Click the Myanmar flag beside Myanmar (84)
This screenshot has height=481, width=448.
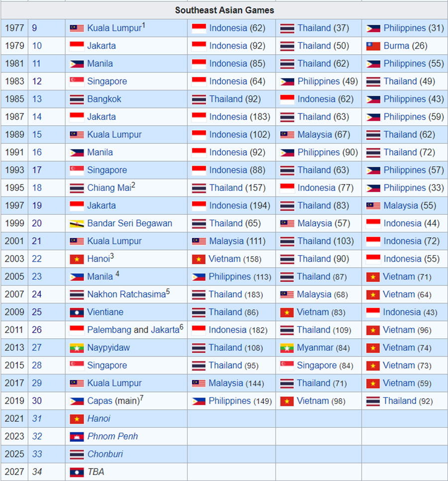point(287,348)
